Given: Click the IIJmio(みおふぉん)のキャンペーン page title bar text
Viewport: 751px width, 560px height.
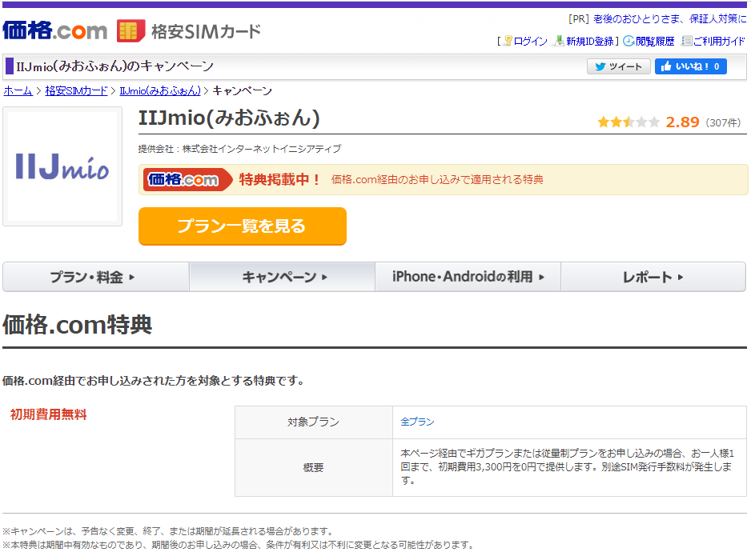Looking at the screenshot, I should 115,66.
